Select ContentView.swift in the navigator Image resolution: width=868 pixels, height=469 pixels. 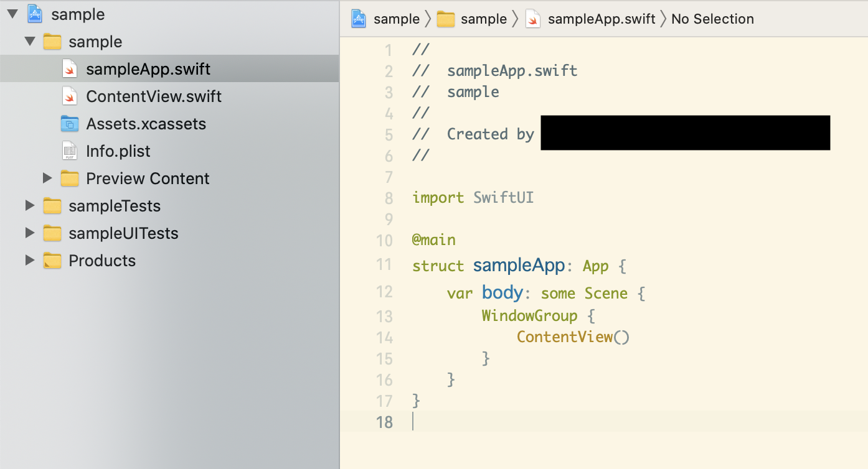click(154, 96)
